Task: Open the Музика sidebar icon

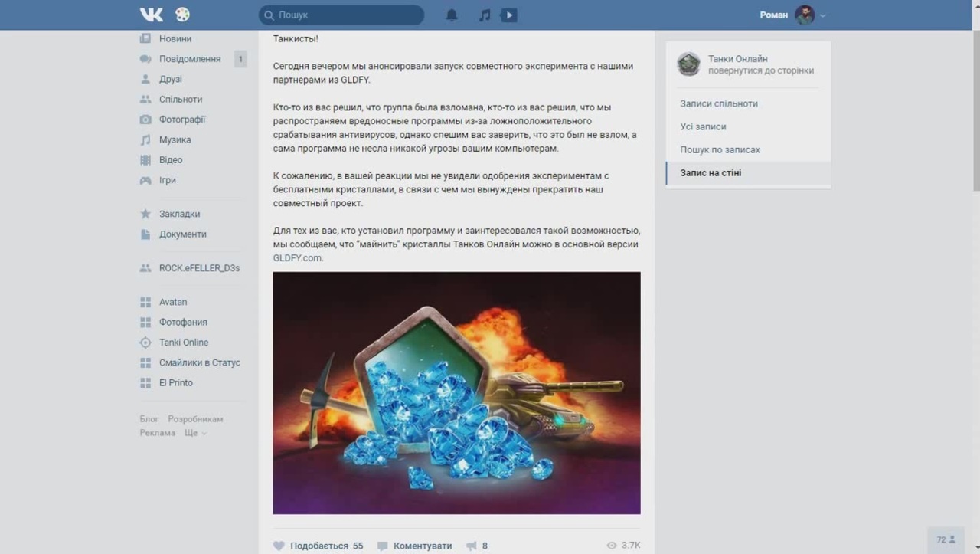Action: coord(145,140)
